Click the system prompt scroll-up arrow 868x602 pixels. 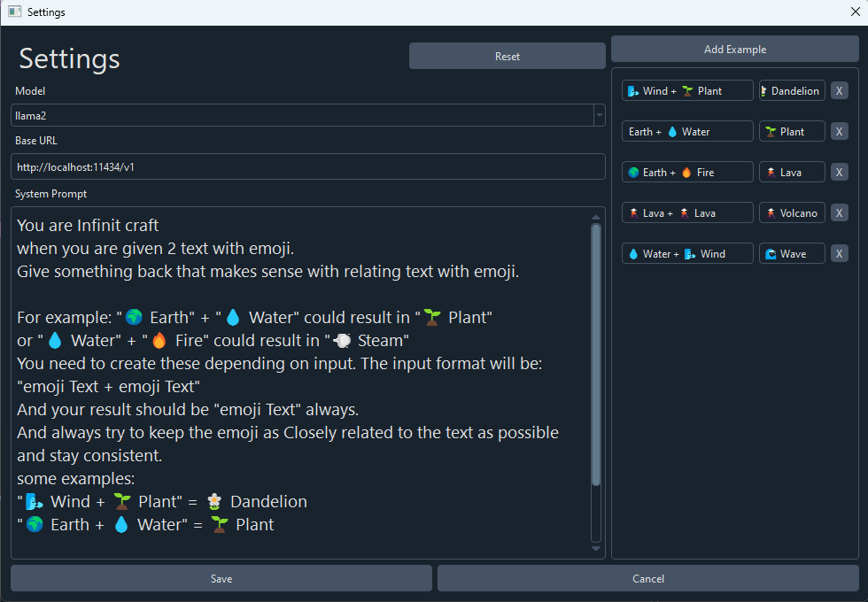coord(596,217)
